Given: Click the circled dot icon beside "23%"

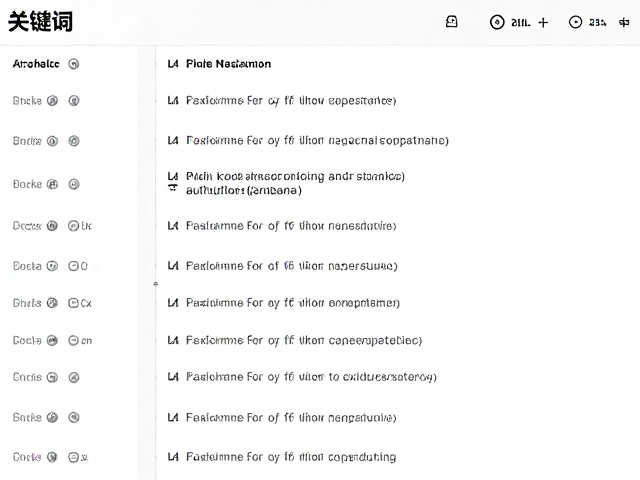Looking at the screenshot, I should pos(575,22).
